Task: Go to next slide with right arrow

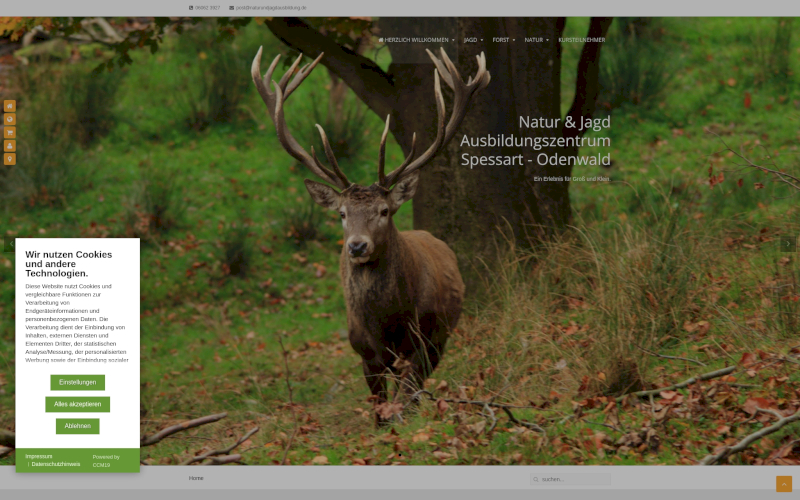Action: click(x=788, y=244)
